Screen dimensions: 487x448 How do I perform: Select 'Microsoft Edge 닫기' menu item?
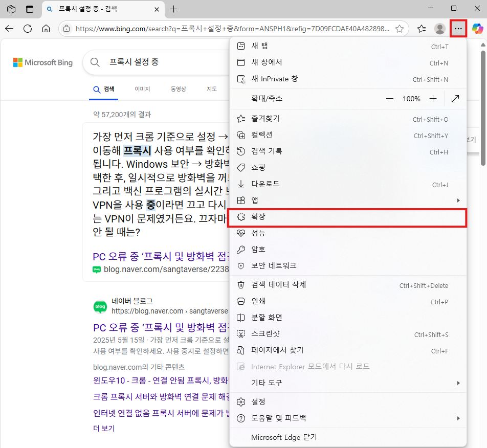pos(348,437)
